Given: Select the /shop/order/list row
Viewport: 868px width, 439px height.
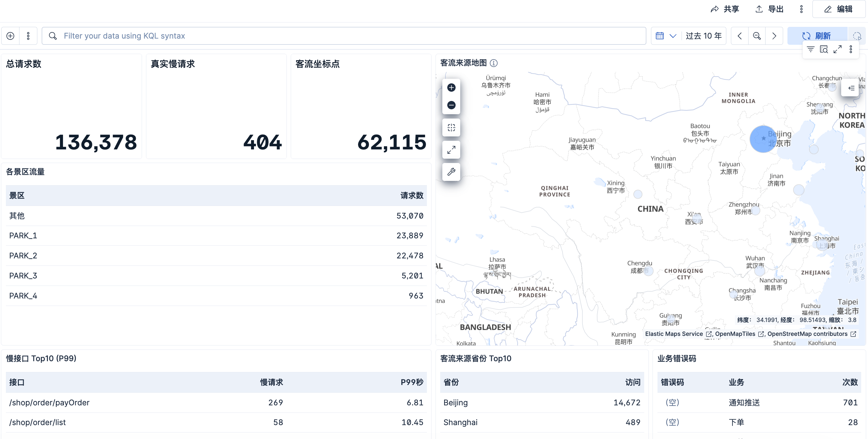Looking at the screenshot, I should click(216, 423).
